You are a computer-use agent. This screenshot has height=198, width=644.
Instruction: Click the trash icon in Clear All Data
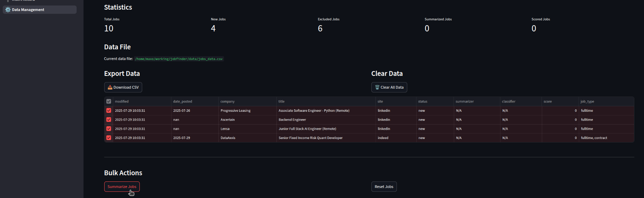tap(377, 87)
